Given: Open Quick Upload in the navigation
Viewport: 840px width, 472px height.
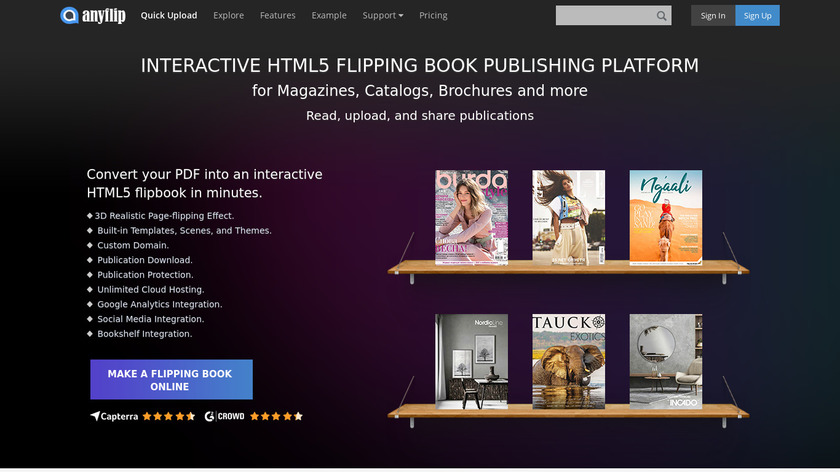Looking at the screenshot, I should pos(169,16).
